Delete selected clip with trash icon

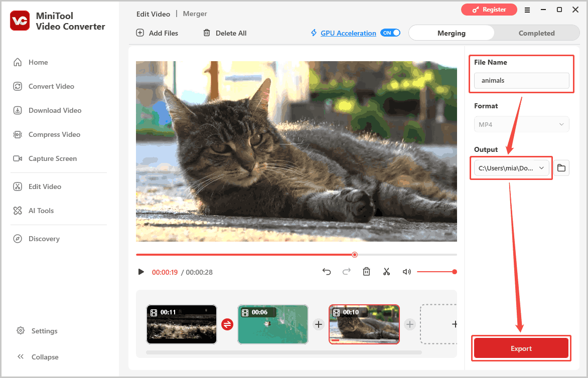point(366,272)
